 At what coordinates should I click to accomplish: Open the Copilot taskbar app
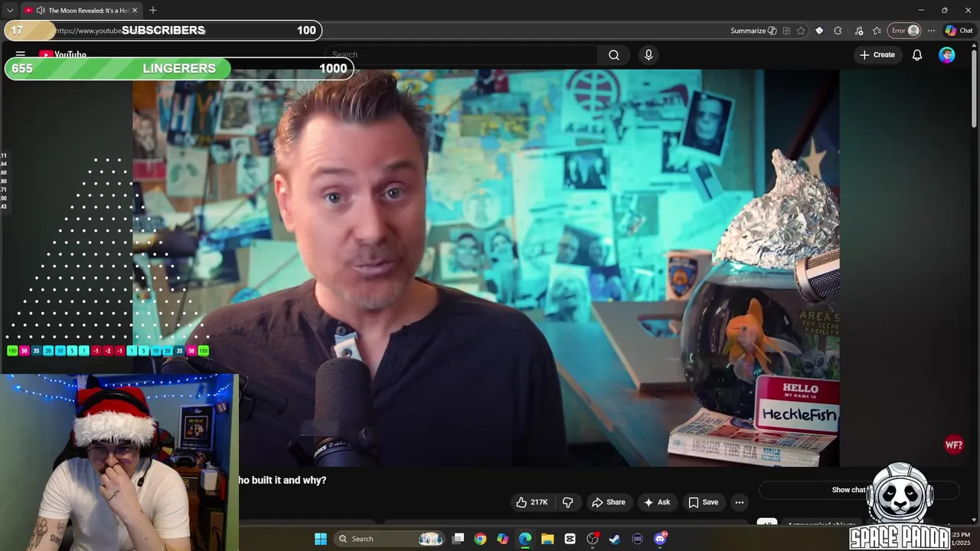502,539
